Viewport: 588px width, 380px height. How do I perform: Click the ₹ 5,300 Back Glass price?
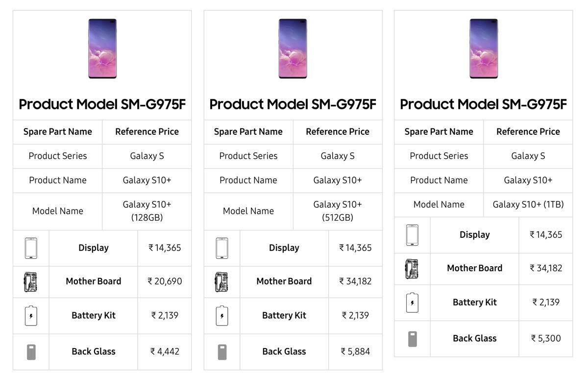click(x=545, y=338)
